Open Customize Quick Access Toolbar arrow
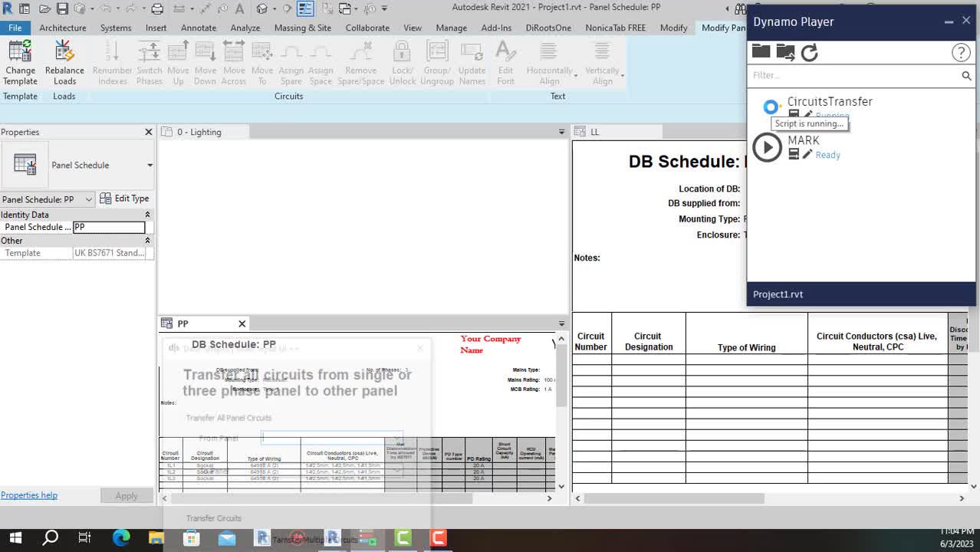The image size is (980, 552). [384, 9]
